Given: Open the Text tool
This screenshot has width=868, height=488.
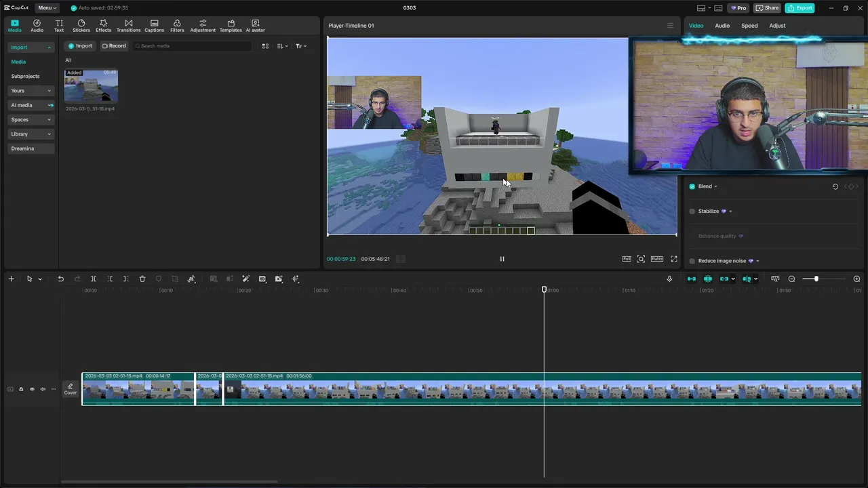Looking at the screenshot, I should pyautogui.click(x=59, y=26).
